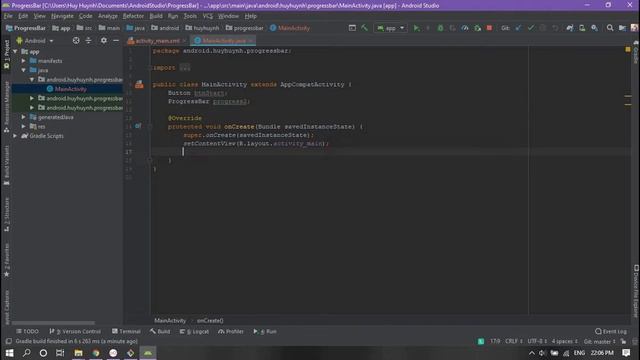640x360 pixels.
Task: Open the VCS menu
Action: [x=208, y=16]
